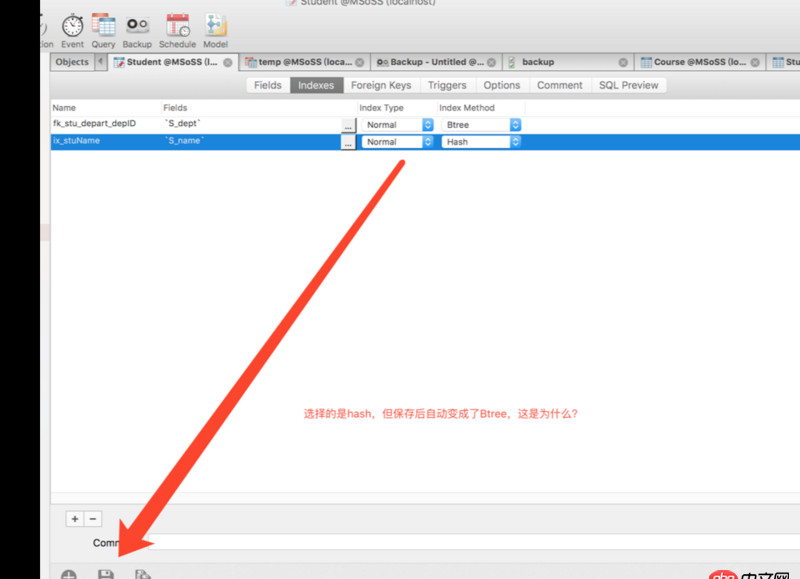Open field picker for fk_stu_depart_depID row

(x=348, y=125)
